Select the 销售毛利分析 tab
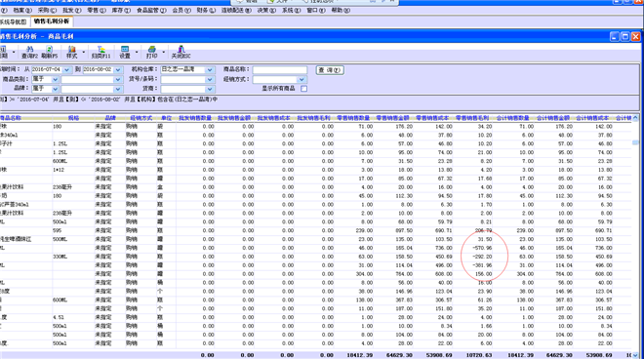The width and height of the screenshot is (644, 359). (x=52, y=21)
